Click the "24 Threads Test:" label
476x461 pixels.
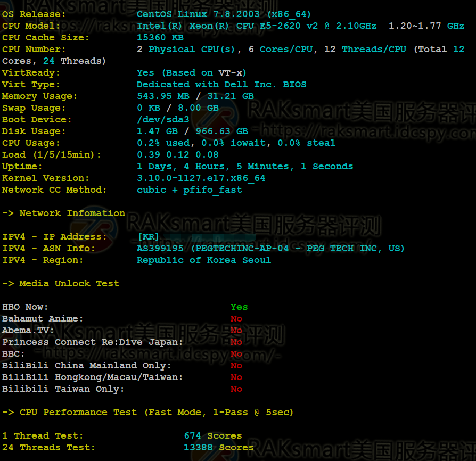pyautogui.click(x=48, y=448)
